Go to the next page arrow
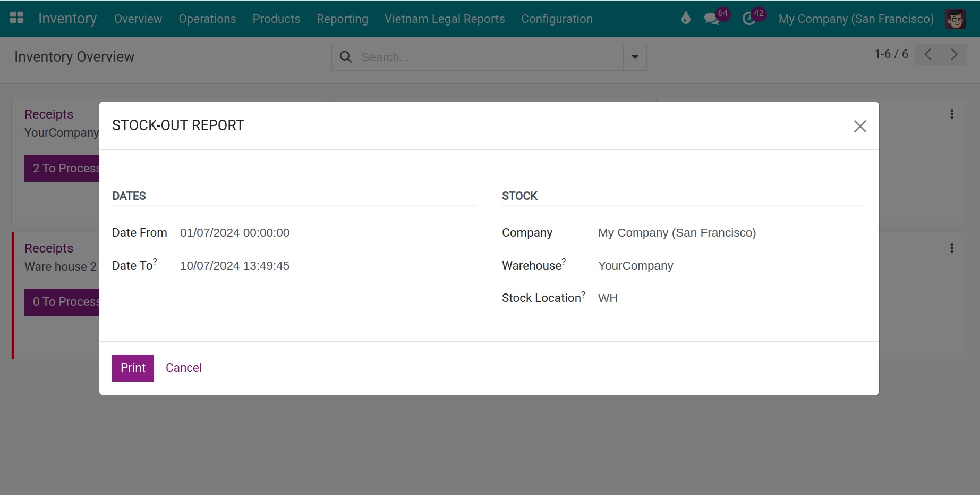 point(954,54)
